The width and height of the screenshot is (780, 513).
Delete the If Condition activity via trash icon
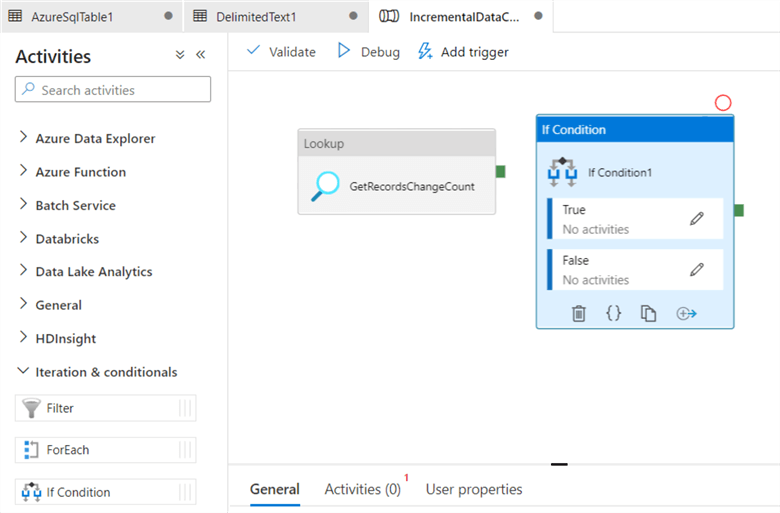(x=579, y=313)
